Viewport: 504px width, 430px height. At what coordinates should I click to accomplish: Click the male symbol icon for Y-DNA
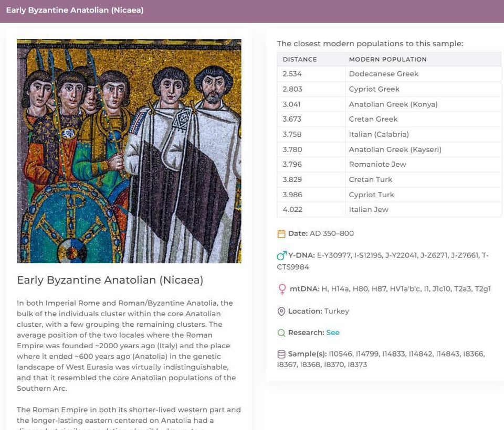point(281,256)
